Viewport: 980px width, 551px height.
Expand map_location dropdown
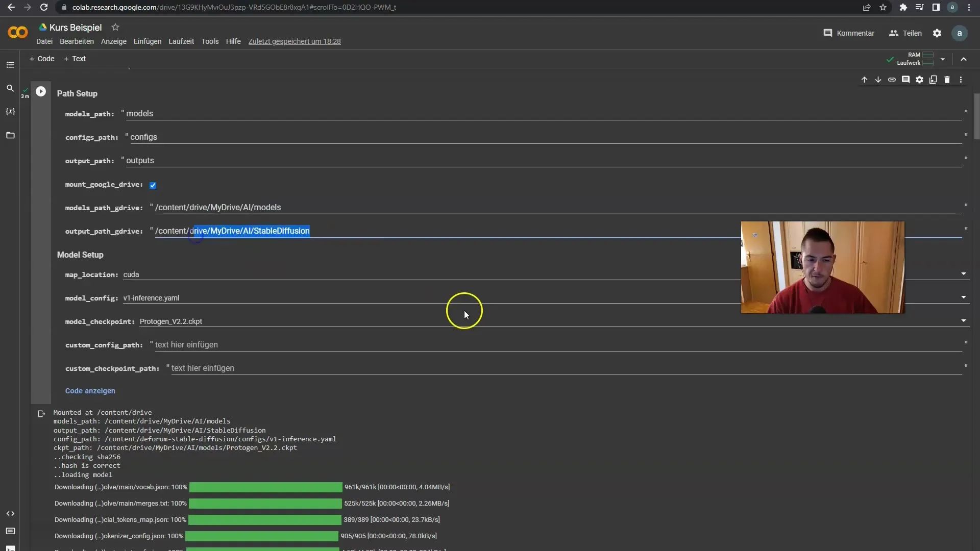coord(964,274)
